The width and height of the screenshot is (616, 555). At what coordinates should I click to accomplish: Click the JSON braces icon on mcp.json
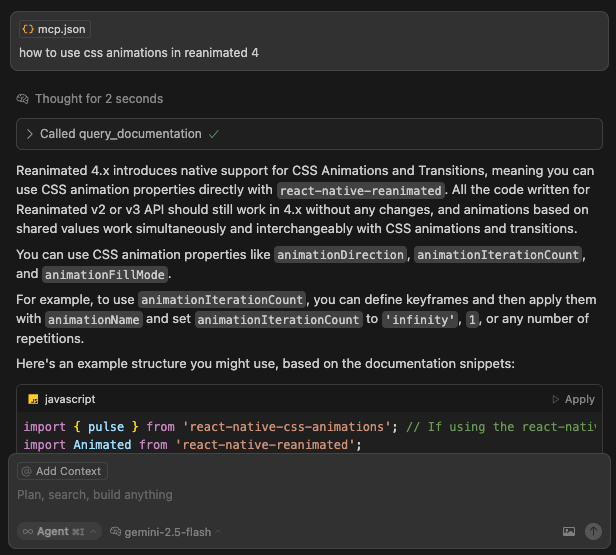point(28,29)
